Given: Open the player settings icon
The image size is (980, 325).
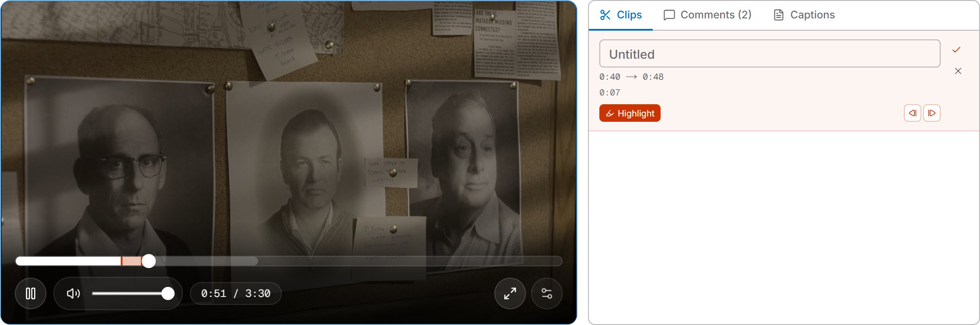Looking at the screenshot, I should click(x=547, y=293).
